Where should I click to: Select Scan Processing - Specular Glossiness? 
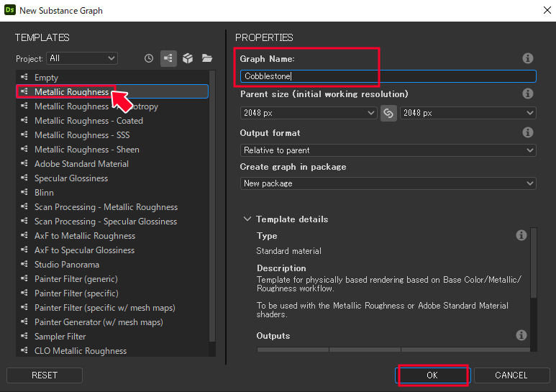(x=112, y=221)
